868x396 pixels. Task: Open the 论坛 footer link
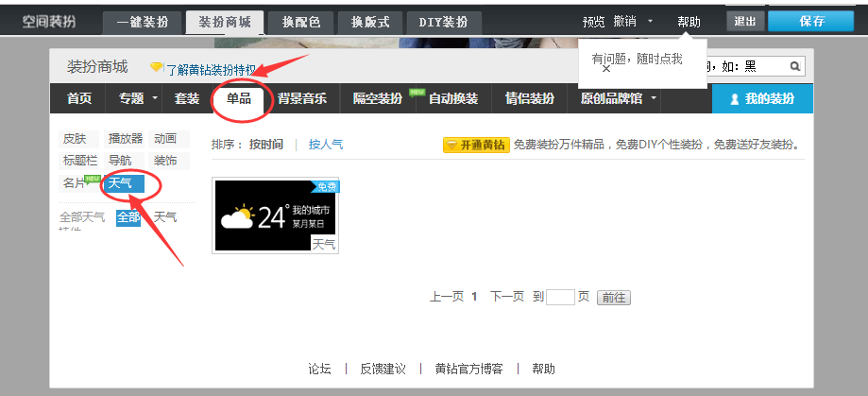click(x=319, y=369)
